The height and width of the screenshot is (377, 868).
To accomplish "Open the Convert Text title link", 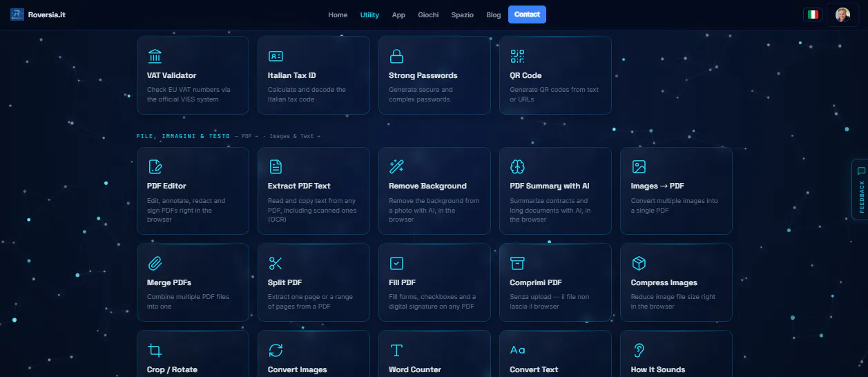I will point(534,369).
